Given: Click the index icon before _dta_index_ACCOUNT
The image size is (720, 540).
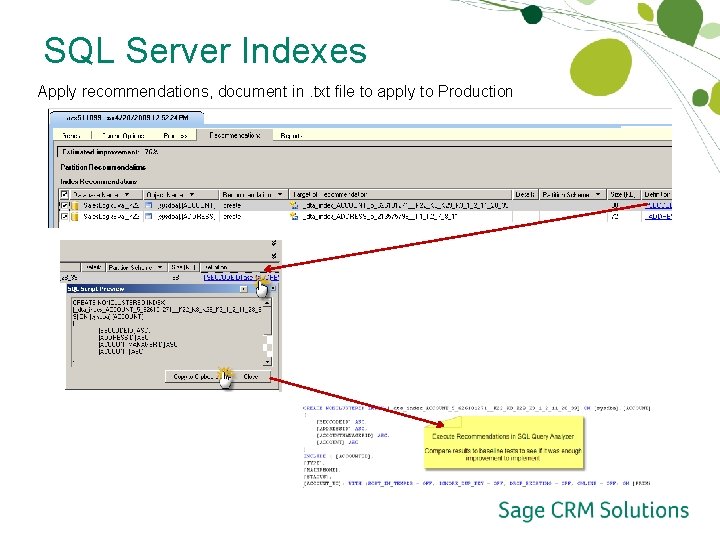Looking at the screenshot, I should (x=294, y=205).
